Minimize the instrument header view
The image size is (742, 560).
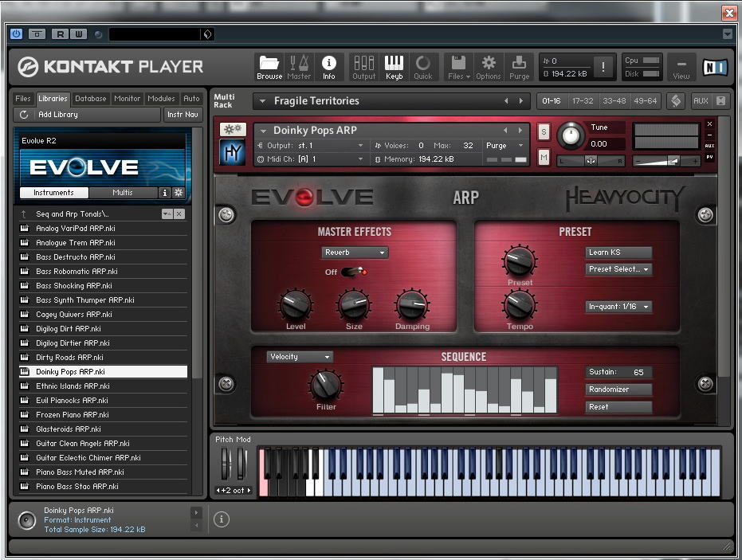pyautogui.click(x=709, y=135)
